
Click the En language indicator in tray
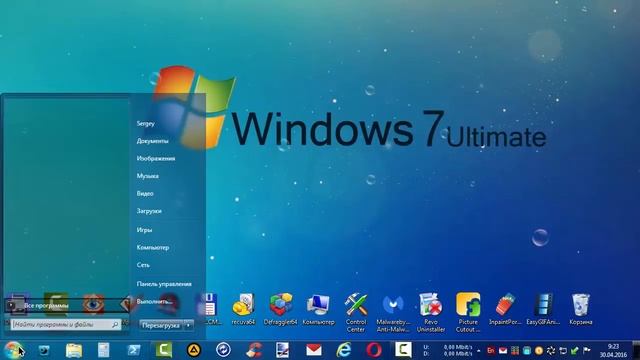click(x=491, y=351)
